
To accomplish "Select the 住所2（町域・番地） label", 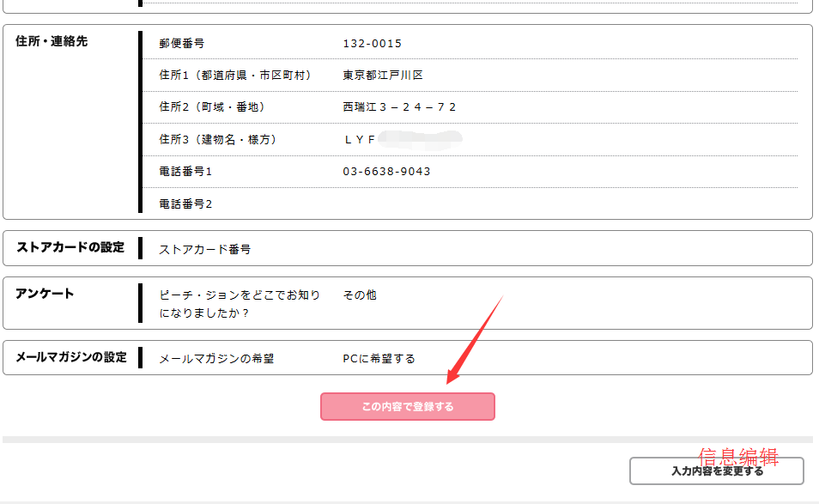I will [212, 107].
